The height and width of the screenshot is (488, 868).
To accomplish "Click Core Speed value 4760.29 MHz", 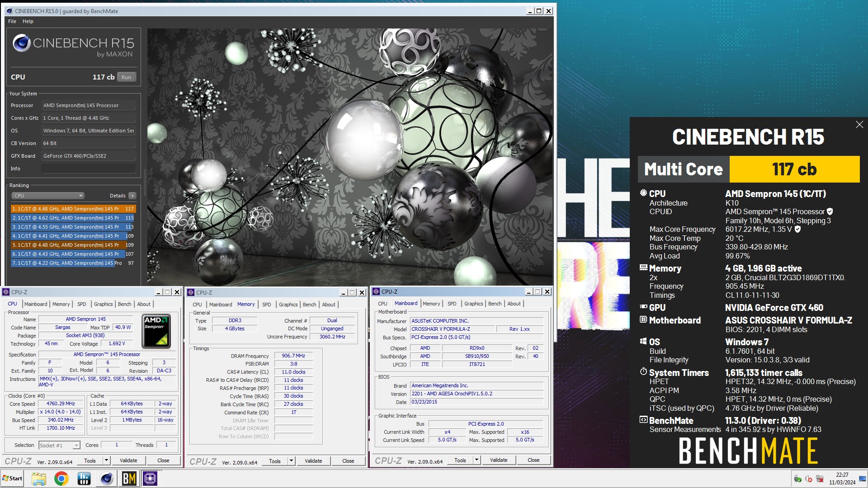I will tap(61, 404).
